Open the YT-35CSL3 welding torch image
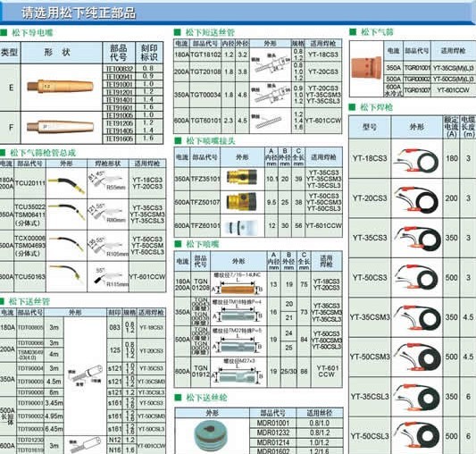The height and width of the screenshot is (454, 476). 417,397
